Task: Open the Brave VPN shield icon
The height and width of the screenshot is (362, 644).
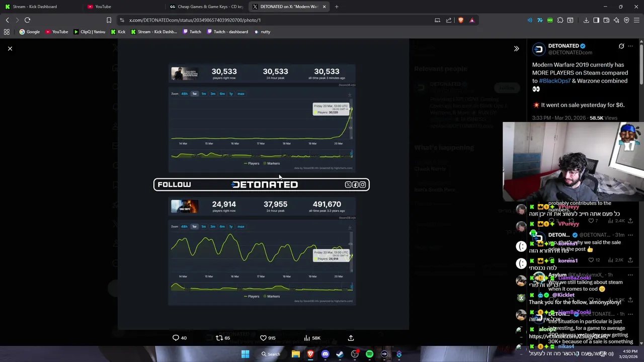Action: pos(626,20)
